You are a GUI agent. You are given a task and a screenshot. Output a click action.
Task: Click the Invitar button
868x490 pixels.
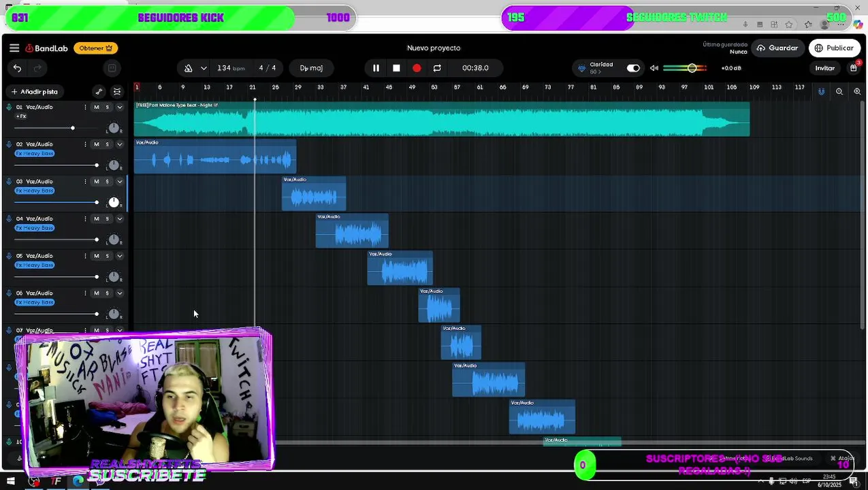tap(825, 68)
